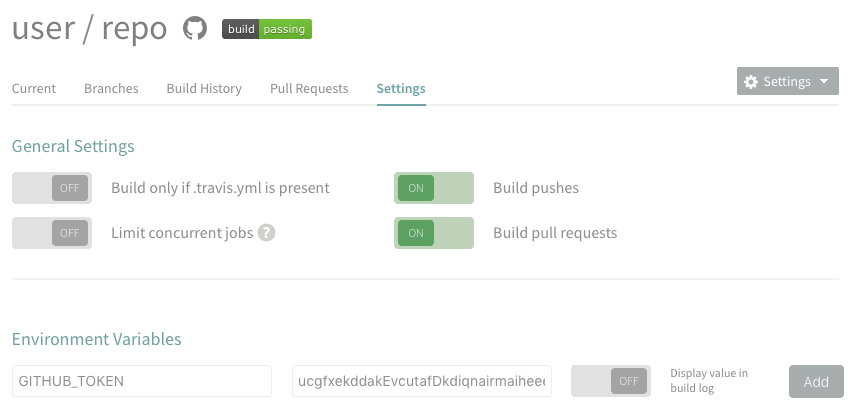Open the GitHub octocat repository icon
Viewport: 848px width, 410px height.
(x=195, y=28)
